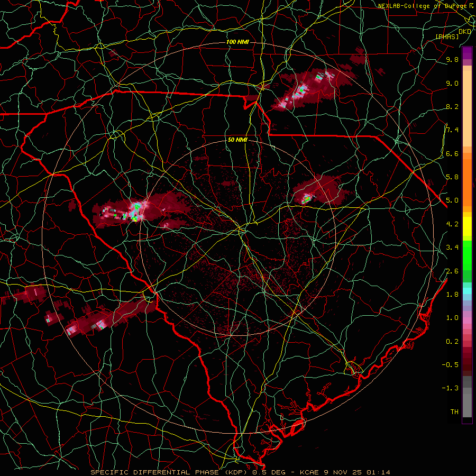Click the 100 NMI range ring label
The image size is (476, 476).
tap(237, 42)
